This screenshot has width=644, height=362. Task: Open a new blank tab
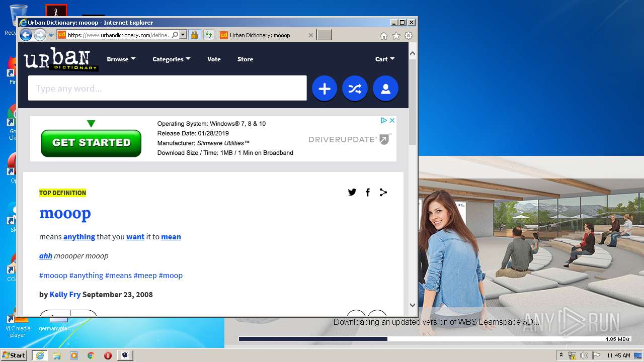[x=325, y=35]
